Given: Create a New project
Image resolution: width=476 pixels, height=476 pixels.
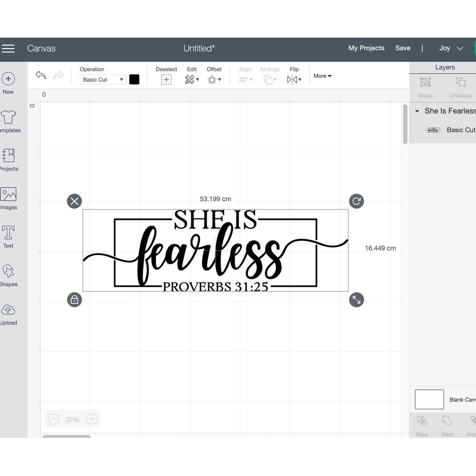Looking at the screenshot, I should coord(9,83).
